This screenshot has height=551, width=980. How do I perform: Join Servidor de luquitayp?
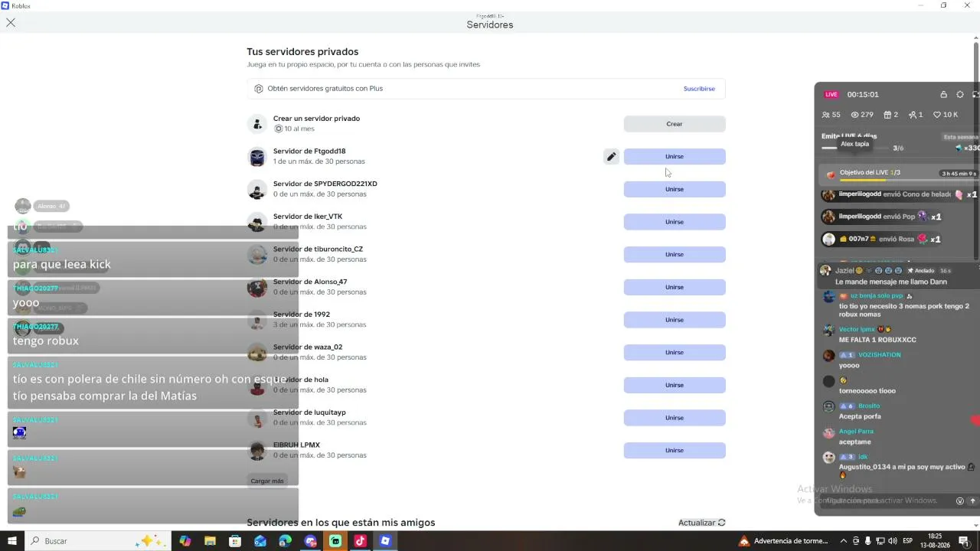[x=675, y=418]
